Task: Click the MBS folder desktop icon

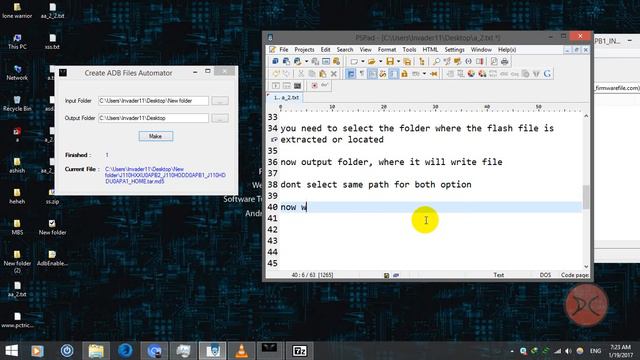Action: [x=17, y=227]
